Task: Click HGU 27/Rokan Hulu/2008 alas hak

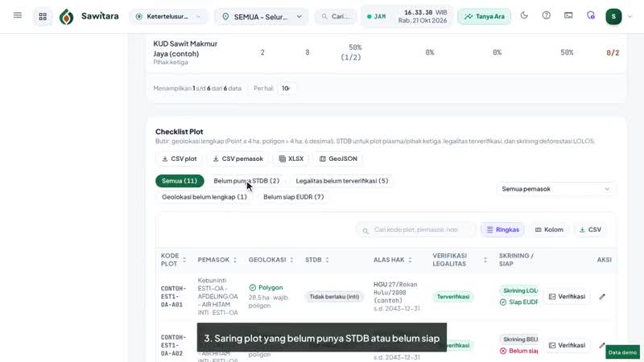Action: coord(395,292)
